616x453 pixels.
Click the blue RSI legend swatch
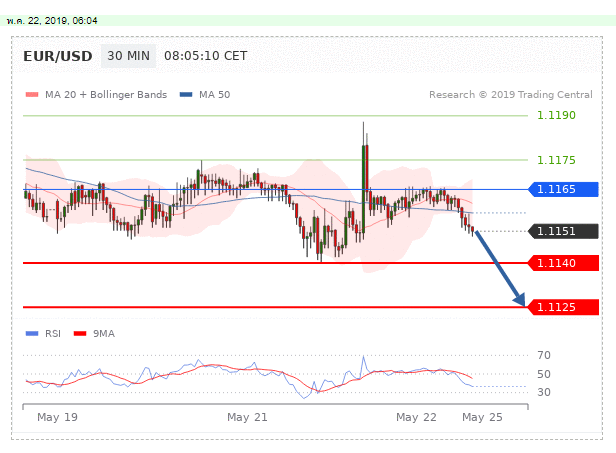(32, 334)
